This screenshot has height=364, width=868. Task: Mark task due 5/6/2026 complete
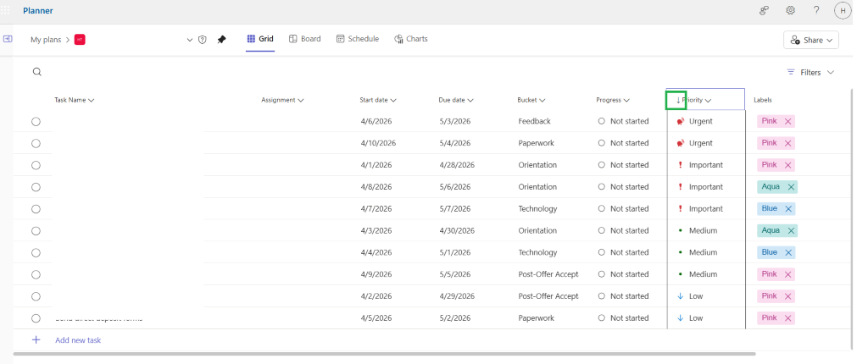36,187
